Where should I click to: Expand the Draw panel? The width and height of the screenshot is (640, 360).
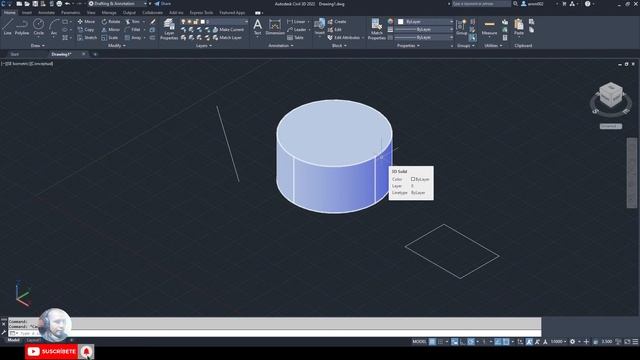point(38,46)
